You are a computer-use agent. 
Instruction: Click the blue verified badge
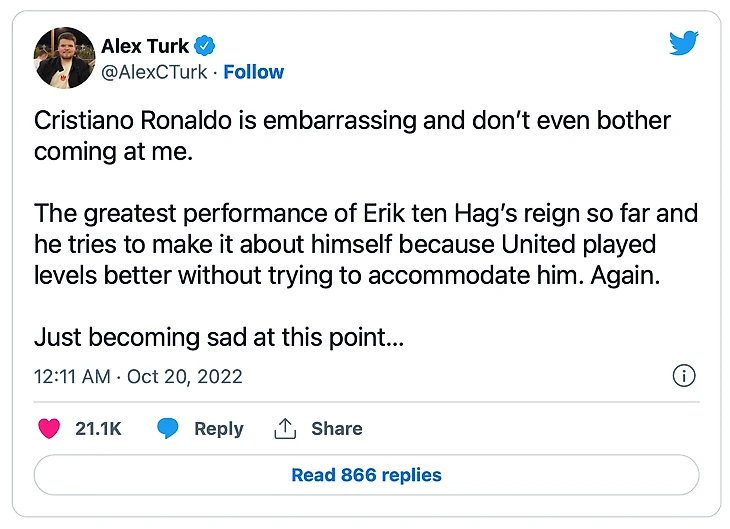pyautogui.click(x=205, y=47)
